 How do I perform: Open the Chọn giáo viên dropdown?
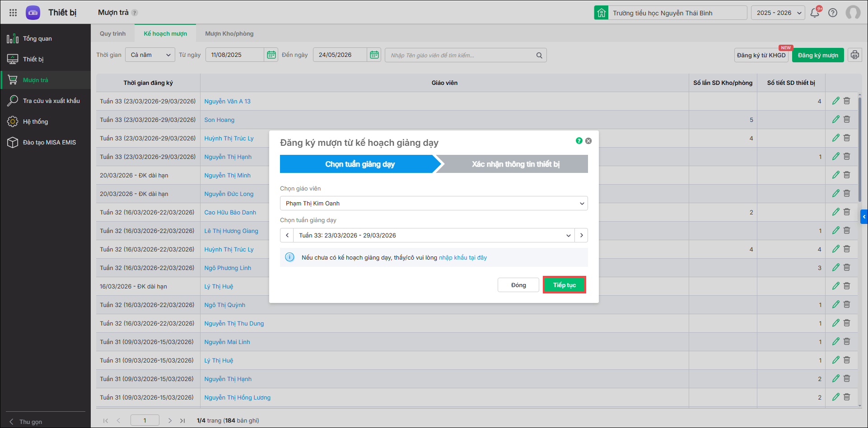click(434, 203)
